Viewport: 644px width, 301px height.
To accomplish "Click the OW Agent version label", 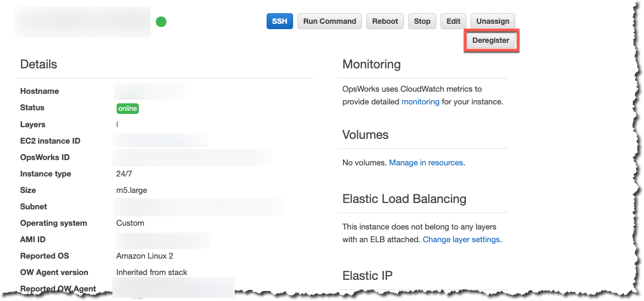I will 54,272.
